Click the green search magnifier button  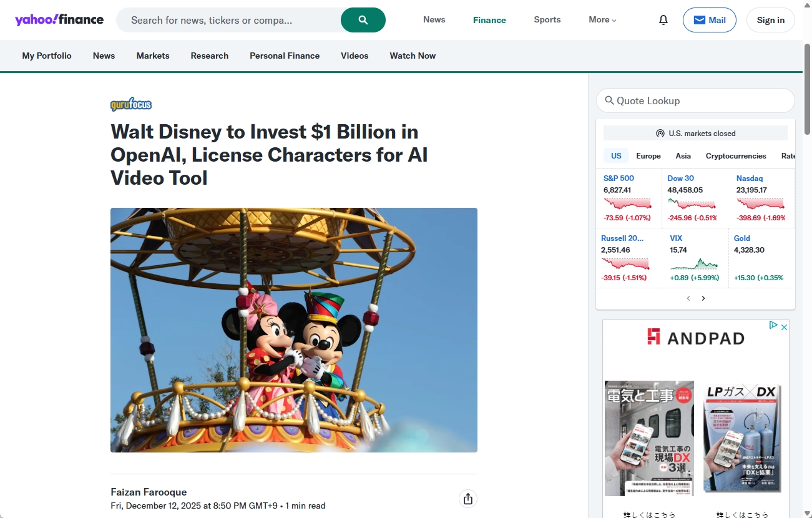pos(363,20)
